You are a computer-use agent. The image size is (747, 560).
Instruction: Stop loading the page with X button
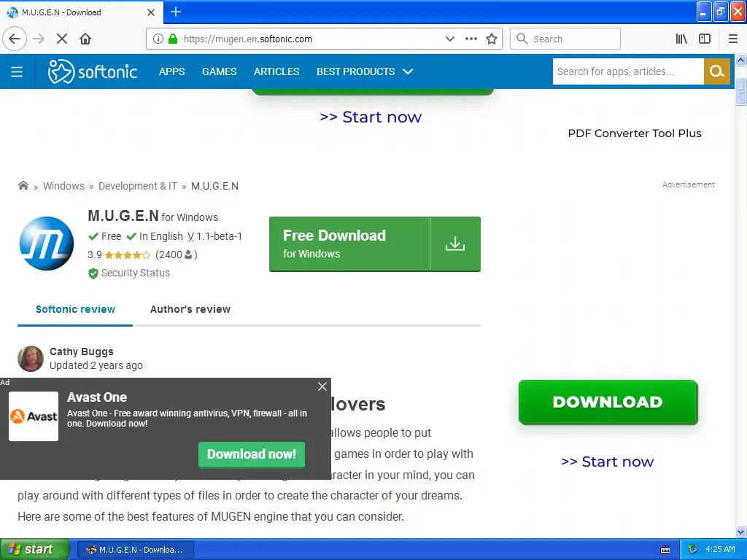tap(62, 39)
